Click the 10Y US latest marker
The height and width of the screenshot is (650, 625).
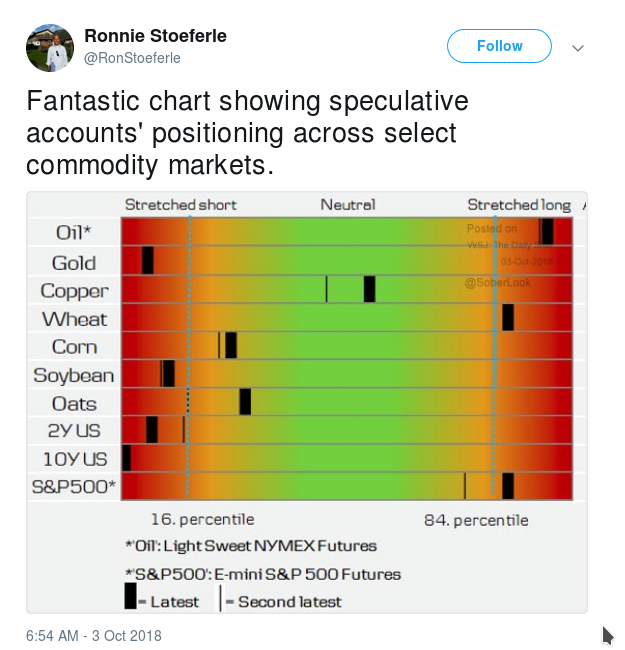pyautogui.click(x=126, y=458)
